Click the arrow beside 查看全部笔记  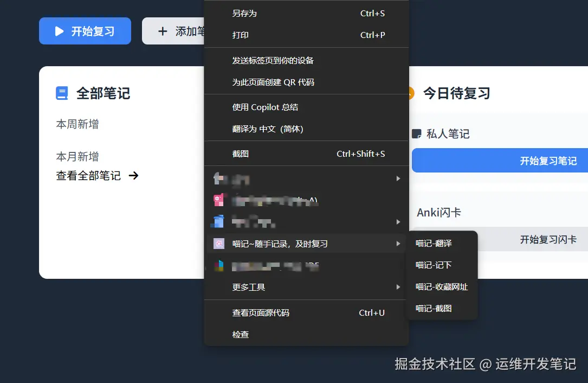(134, 175)
